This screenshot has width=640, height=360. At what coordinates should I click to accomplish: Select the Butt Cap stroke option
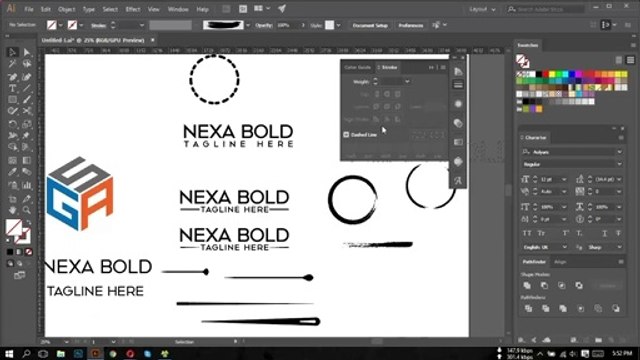click(376, 94)
